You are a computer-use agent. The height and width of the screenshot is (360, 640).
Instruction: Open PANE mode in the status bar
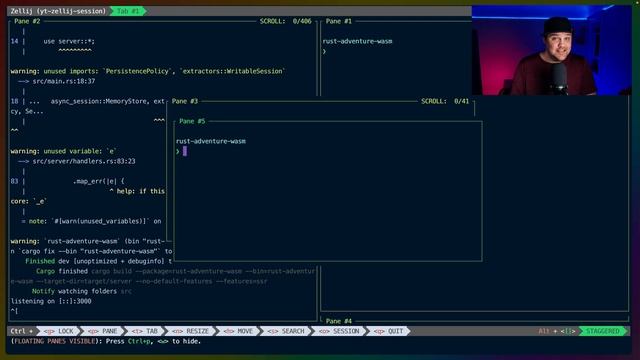103,331
